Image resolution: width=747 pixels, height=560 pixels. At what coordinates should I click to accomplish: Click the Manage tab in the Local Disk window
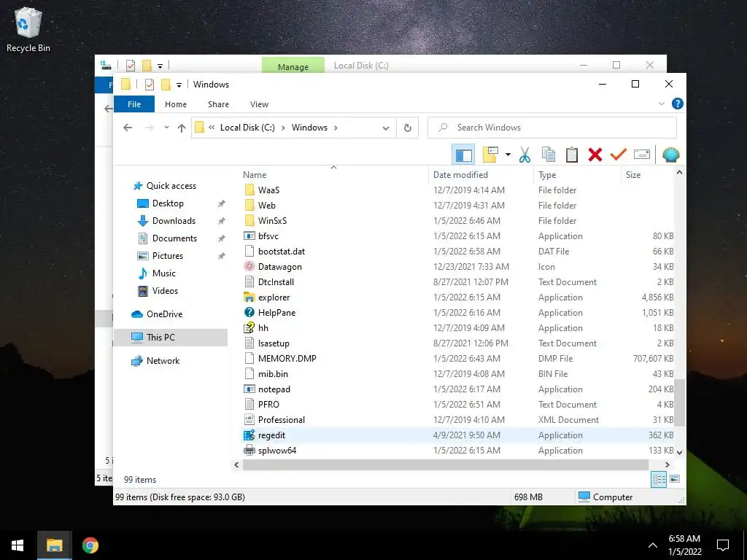(293, 66)
